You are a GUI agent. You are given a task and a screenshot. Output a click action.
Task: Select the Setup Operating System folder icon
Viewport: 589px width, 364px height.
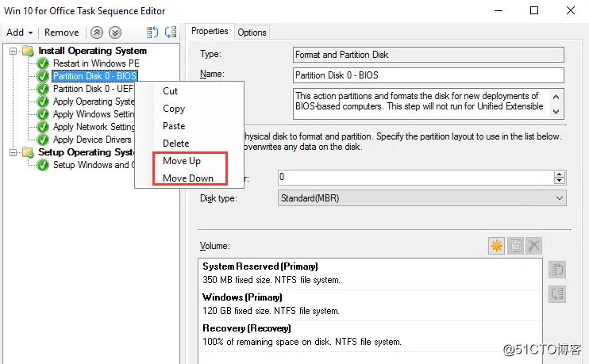[28, 152]
